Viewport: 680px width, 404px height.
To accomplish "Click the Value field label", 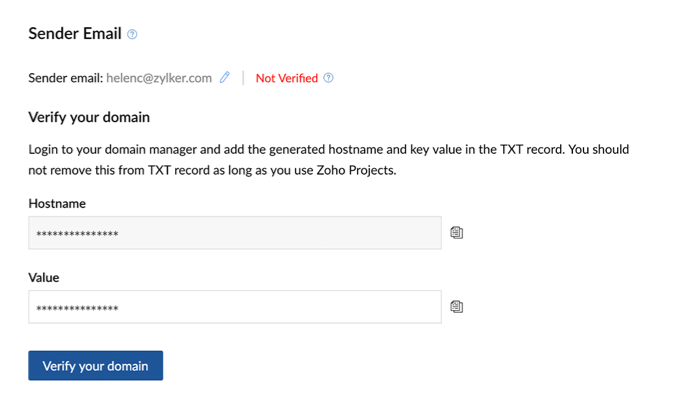I will tap(43, 277).
